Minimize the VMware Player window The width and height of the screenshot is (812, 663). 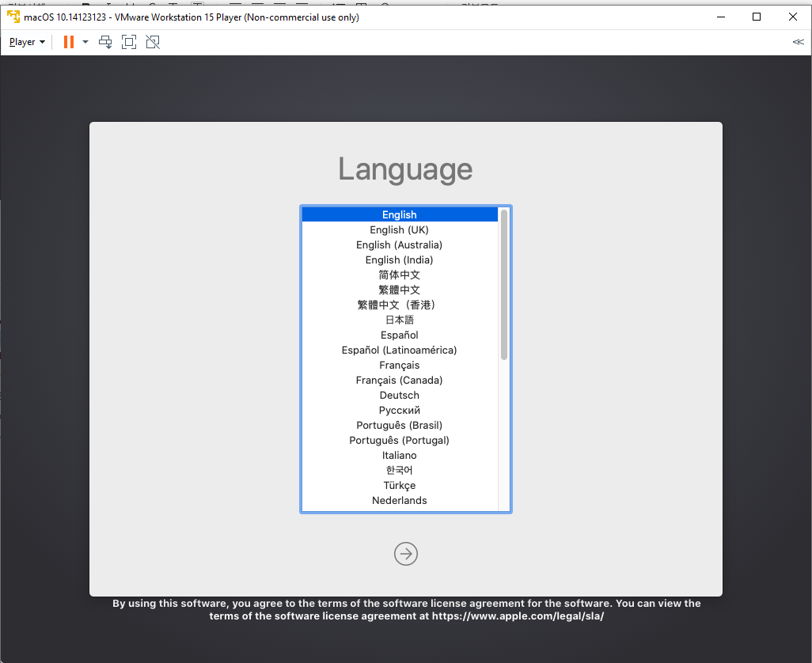(720, 17)
